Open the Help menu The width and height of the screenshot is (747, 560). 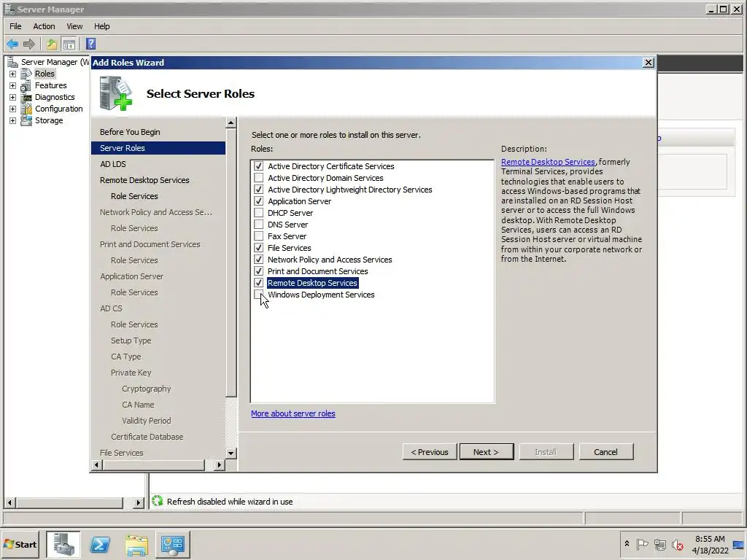tap(102, 26)
